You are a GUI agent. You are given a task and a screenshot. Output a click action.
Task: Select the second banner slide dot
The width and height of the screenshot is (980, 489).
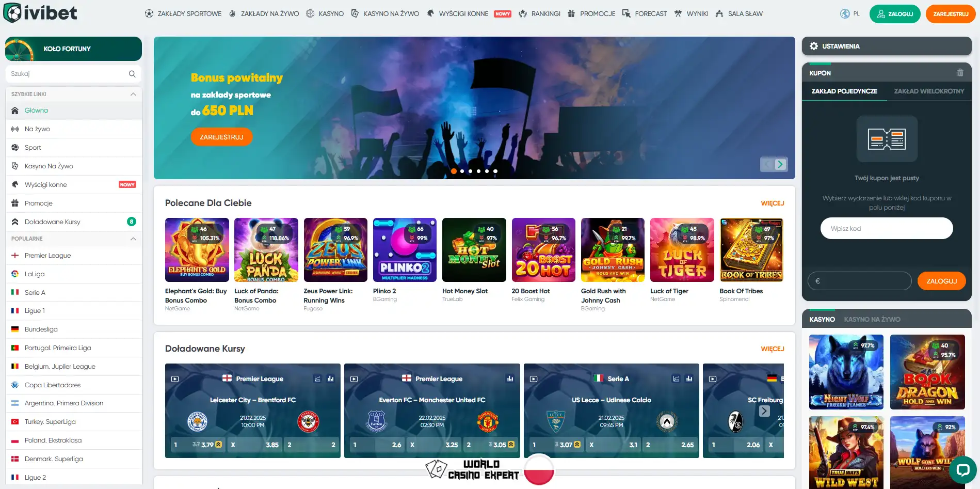click(462, 171)
